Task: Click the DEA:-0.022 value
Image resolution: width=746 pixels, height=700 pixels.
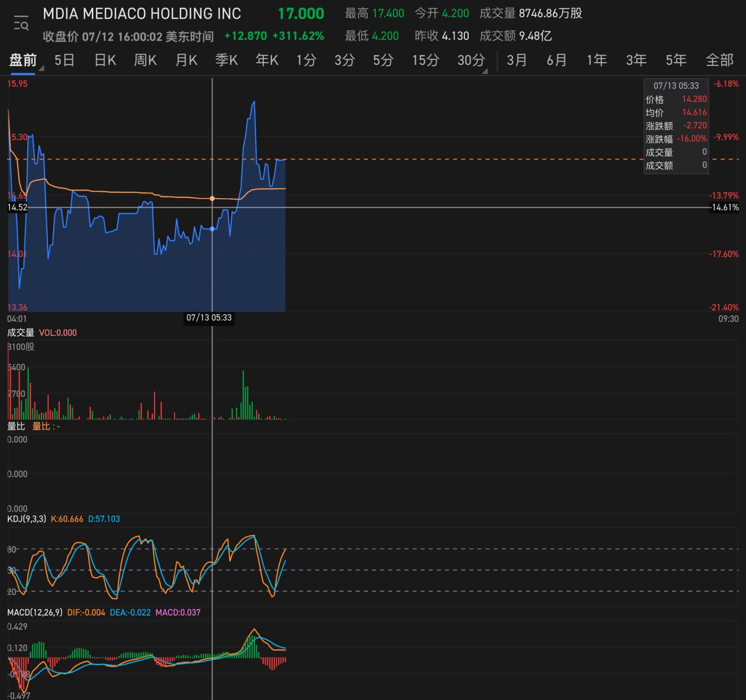Action: 130,612
